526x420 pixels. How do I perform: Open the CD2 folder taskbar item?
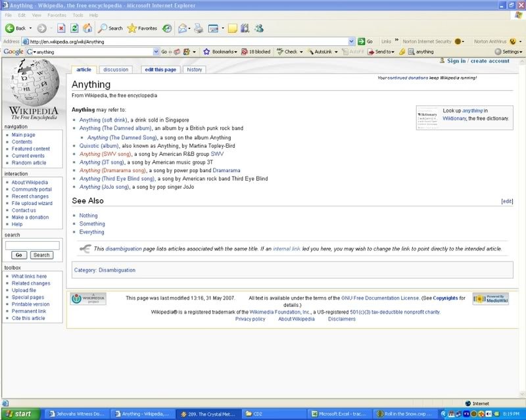pyautogui.click(x=275, y=414)
